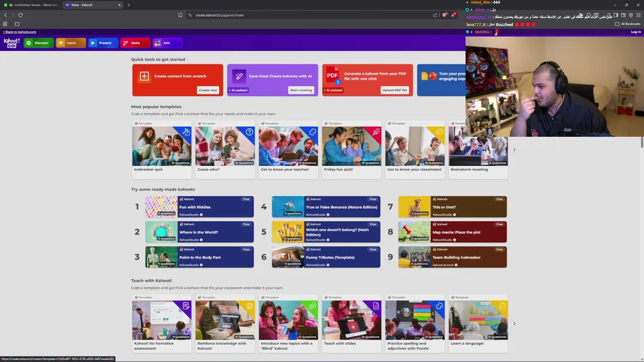
Task: Click the puzzle badge on Practice spelling thumbnail
Action: point(440,306)
